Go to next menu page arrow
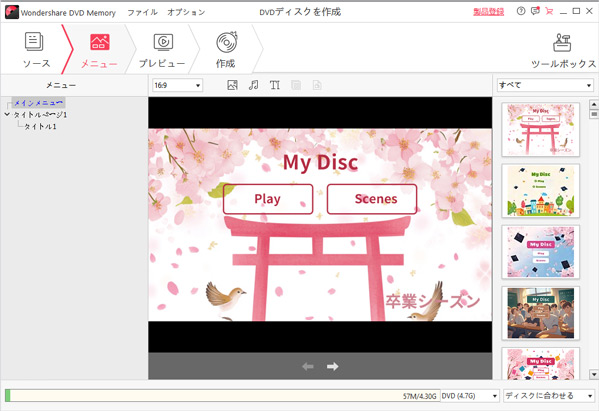Viewport: 599px width, 411px height. click(332, 367)
